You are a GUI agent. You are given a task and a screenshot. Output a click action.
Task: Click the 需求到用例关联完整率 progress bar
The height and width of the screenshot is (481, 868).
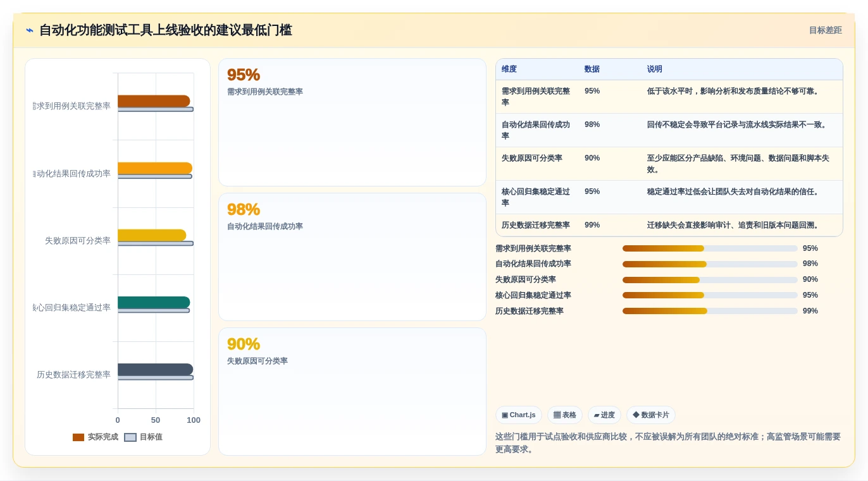pos(710,248)
